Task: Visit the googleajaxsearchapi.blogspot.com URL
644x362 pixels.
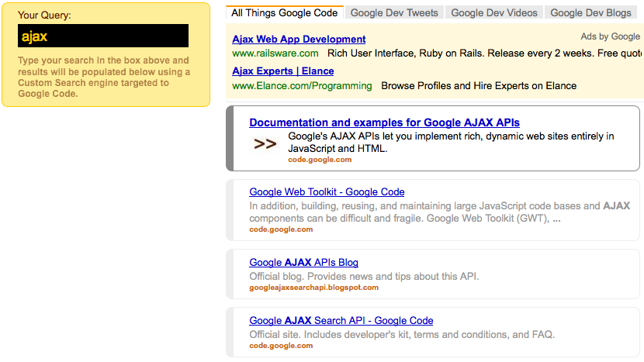Action: click(313, 288)
